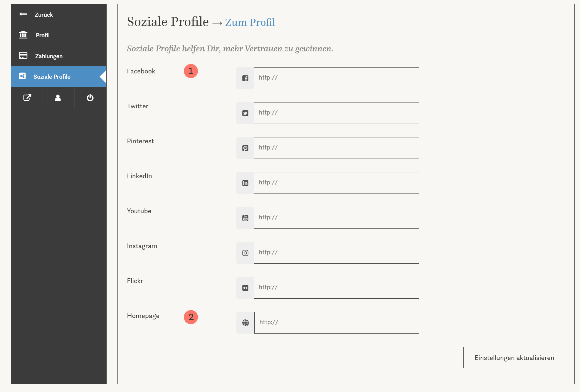Click the Zurück back arrow icon
The image size is (580, 392).
click(x=23, y=14)
